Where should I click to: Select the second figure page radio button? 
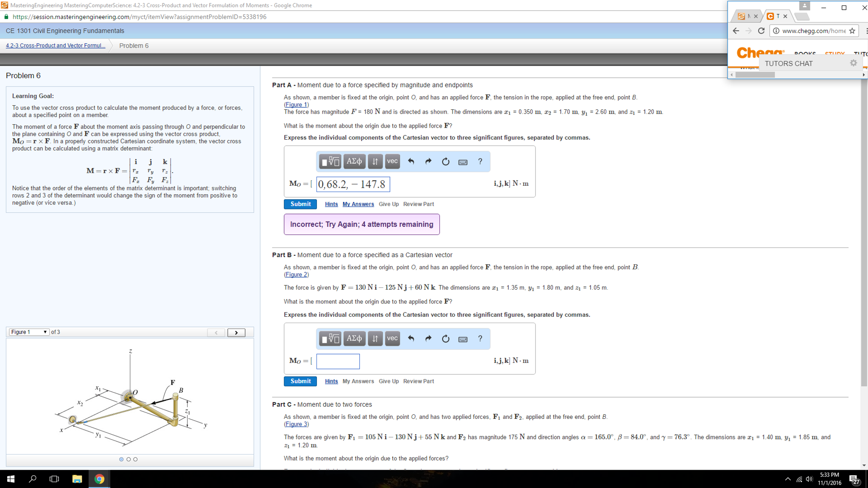(x=129, y=459)
